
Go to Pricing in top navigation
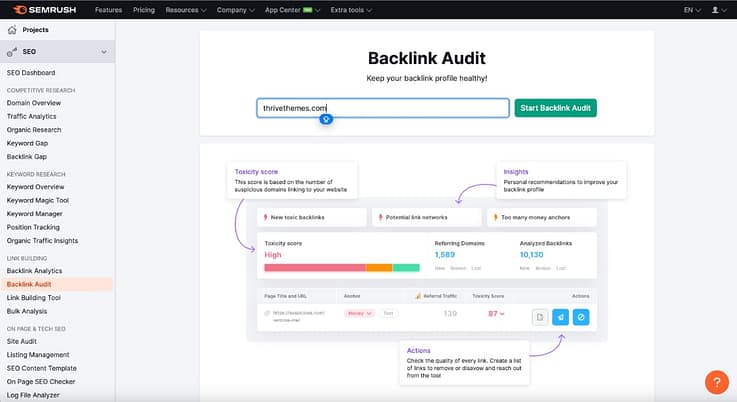pyautogui.click(x=144, y=10)
